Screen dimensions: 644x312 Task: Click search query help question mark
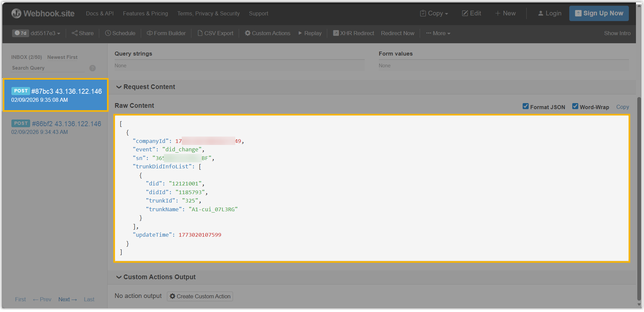pos(93,68)
